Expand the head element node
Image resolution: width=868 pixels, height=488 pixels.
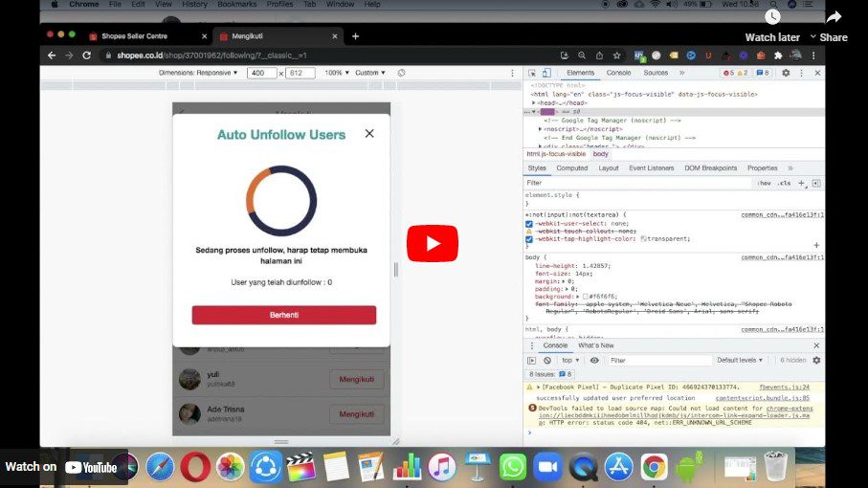534,103
